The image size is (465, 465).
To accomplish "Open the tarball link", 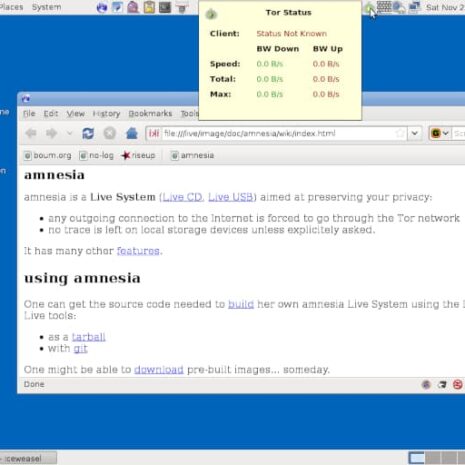I will pos(89,337).
